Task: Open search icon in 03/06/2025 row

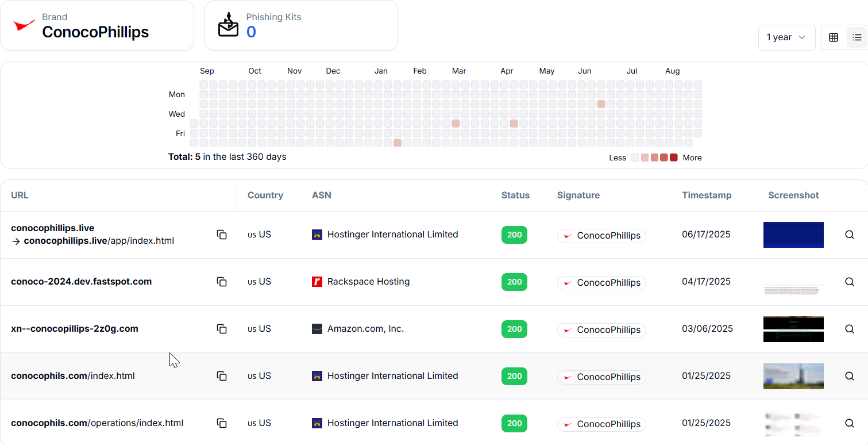Action: (x=850, y=329)
